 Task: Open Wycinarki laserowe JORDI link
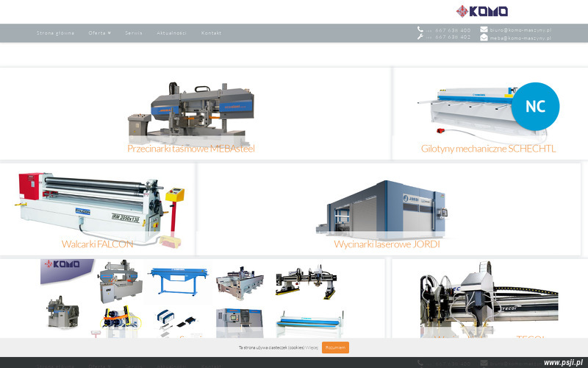[x=387, y=244]
